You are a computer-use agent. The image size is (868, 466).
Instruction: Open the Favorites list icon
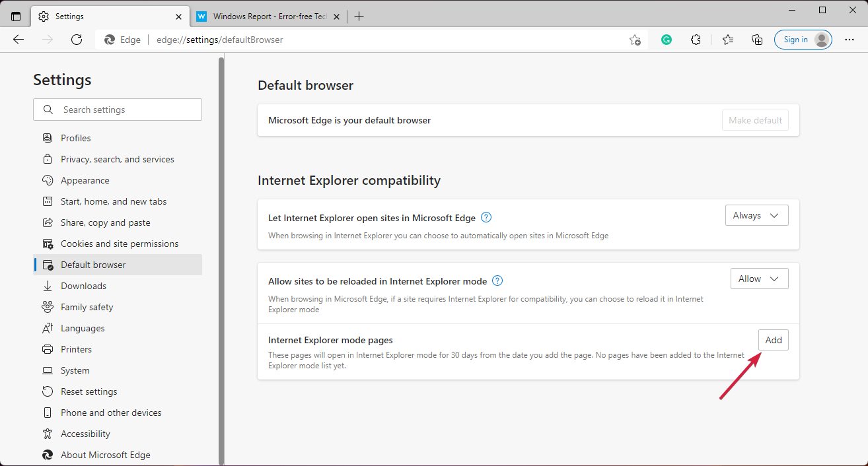tap(727, 40)
